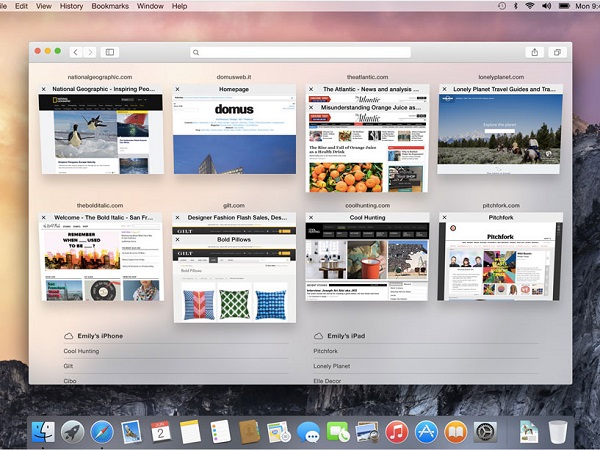Open the Bold Pillows page thumbnail
This screenshot has height=450, width=600.
pos(235,284)
